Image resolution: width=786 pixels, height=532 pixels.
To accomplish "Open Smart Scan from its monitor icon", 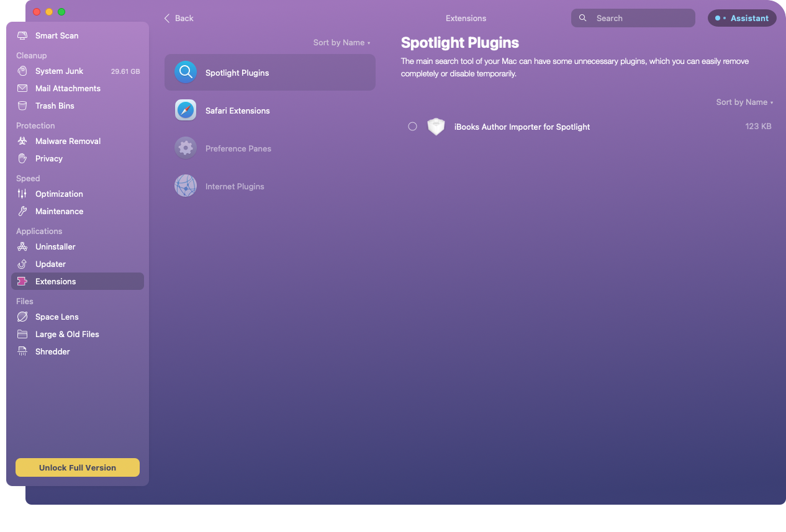I will [x=22, y=35].
